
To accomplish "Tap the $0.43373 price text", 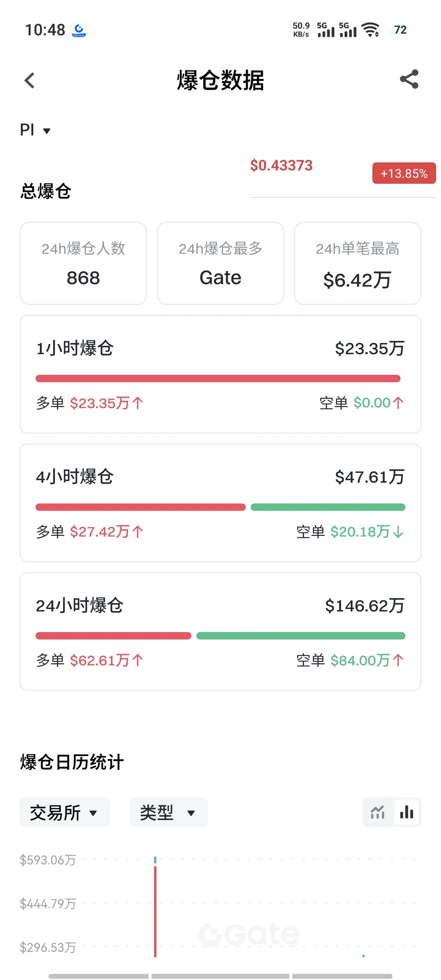I will click(281, 166).
